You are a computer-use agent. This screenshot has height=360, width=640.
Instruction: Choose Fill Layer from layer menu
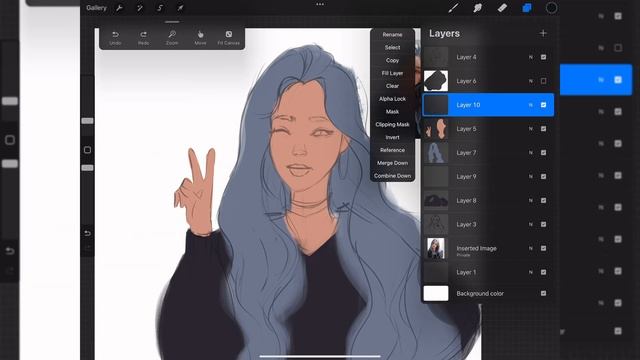(x=392, y=73)
